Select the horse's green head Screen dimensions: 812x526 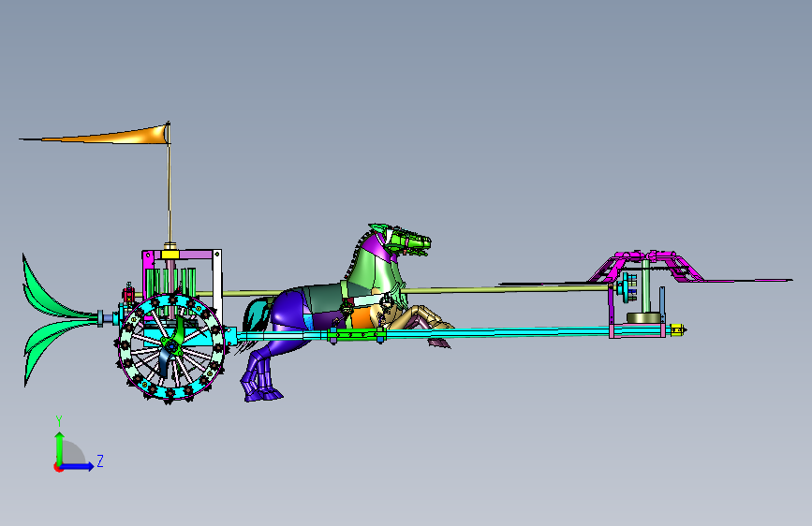(407, 241)
